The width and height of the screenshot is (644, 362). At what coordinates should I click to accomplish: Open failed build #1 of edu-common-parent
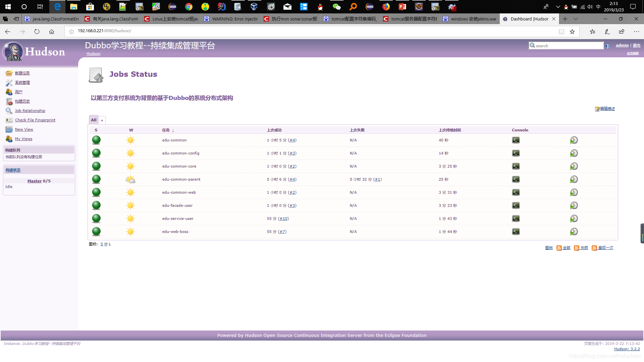(377, 179)
